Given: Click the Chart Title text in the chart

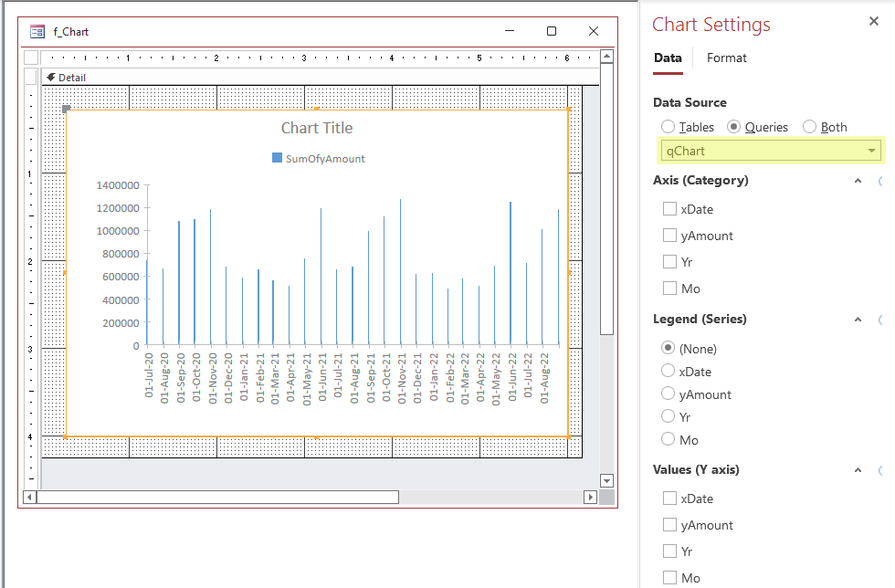Looking at the screenshot, I should pos(317,128).
